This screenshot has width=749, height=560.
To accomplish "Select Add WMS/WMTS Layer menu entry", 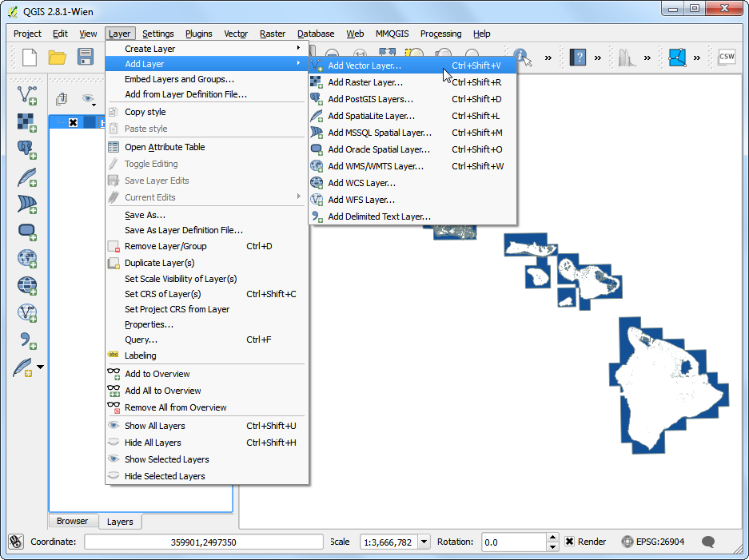I will [412, 166].
